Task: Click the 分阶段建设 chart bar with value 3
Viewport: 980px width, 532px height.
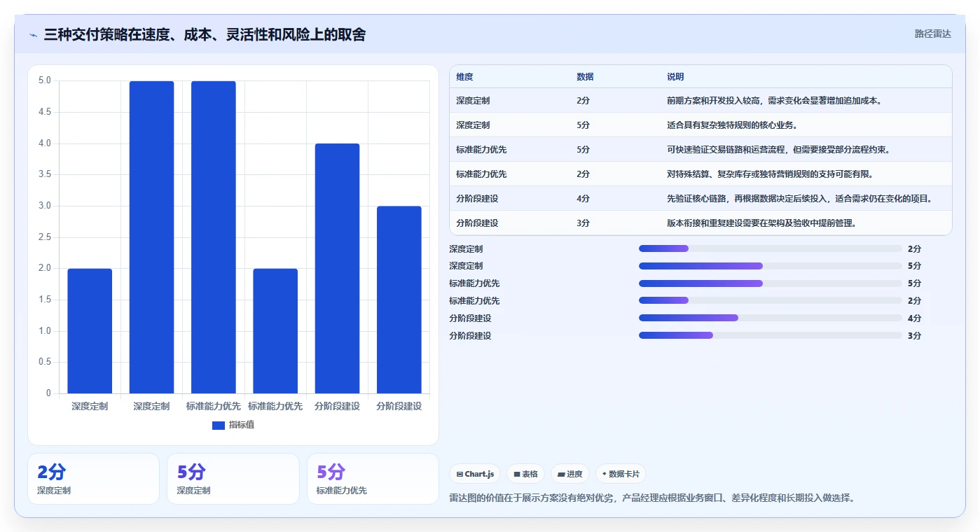Action: 399,300
